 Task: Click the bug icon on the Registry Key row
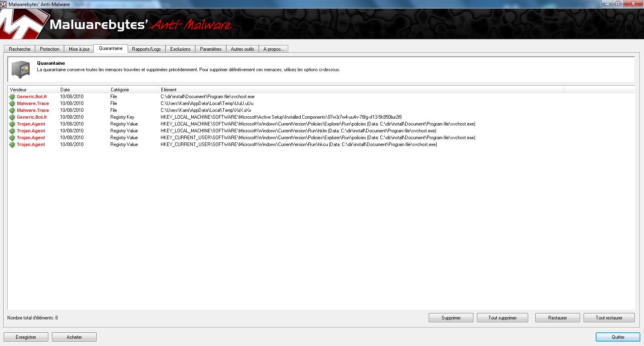click(x=12, y=117)
